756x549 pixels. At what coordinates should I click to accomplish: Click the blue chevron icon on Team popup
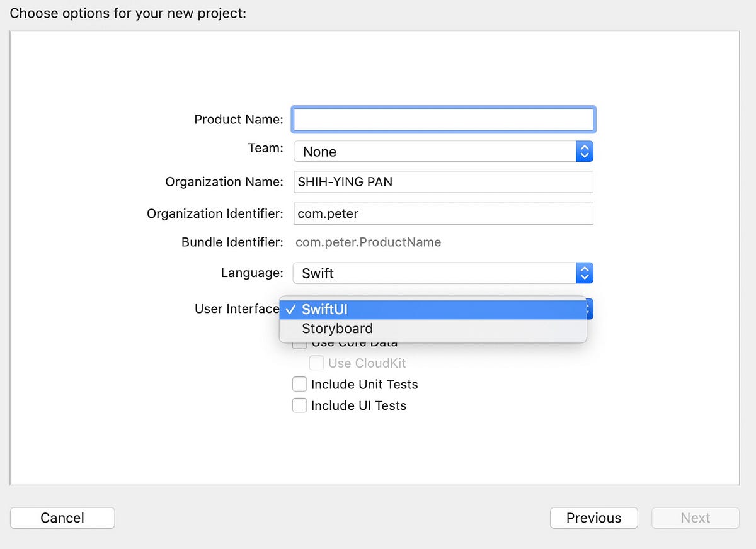tap(584, 151)
